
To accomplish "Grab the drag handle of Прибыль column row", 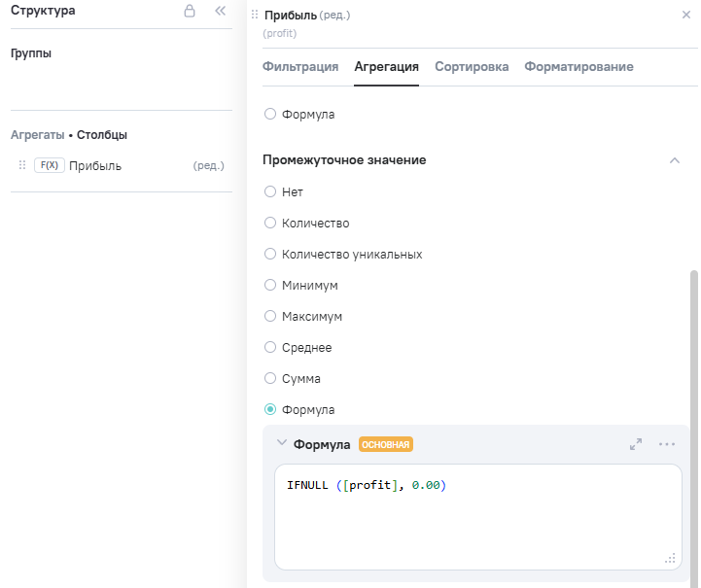I will point(22,165).
